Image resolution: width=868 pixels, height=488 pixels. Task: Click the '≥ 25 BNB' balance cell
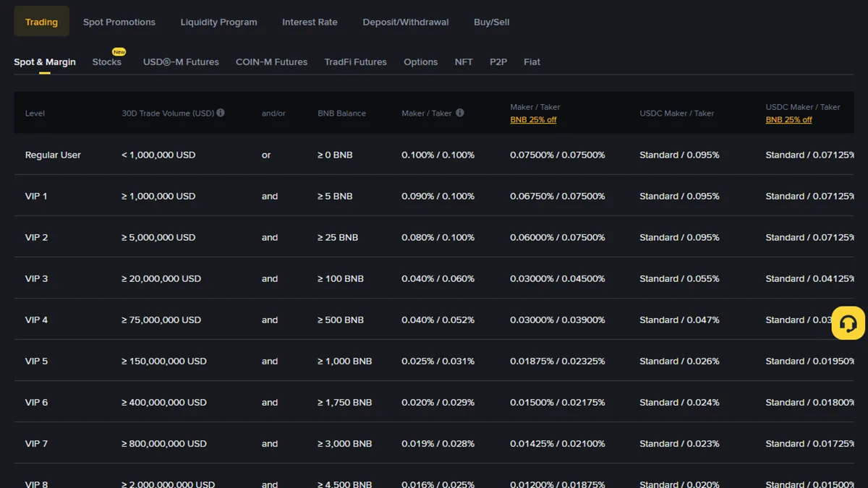338,237
